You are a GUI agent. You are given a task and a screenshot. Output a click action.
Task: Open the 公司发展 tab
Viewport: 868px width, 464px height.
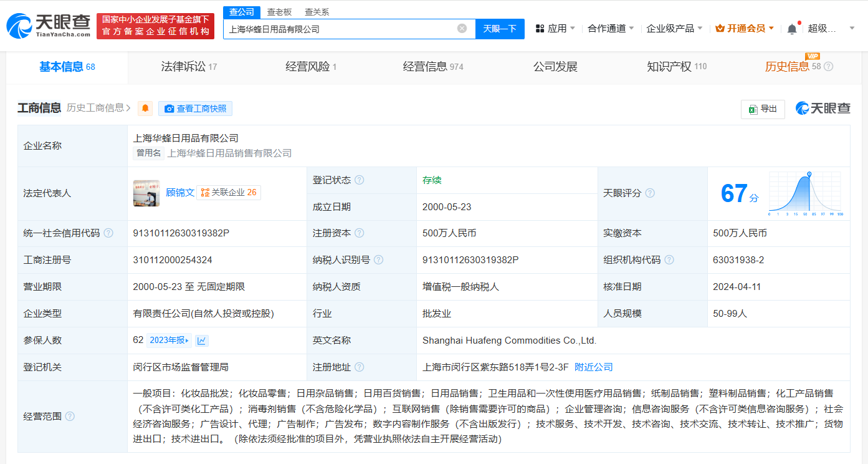pyautogui.click(x=555, y=67)
